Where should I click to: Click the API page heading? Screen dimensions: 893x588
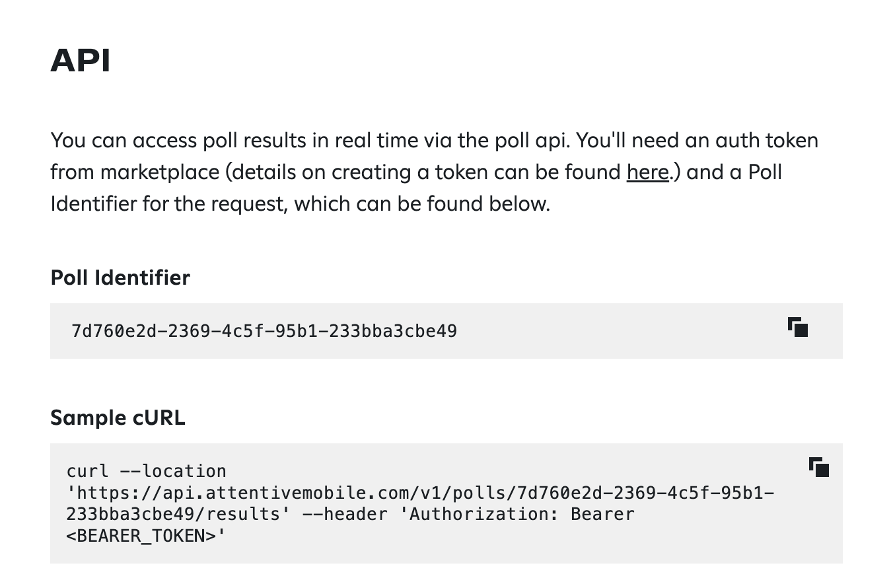80,61
